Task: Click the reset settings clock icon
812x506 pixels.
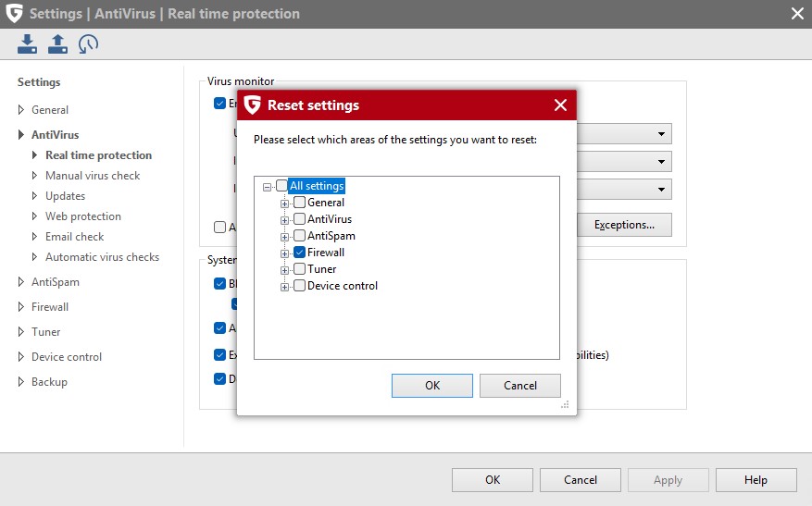Action: [88, 44]
